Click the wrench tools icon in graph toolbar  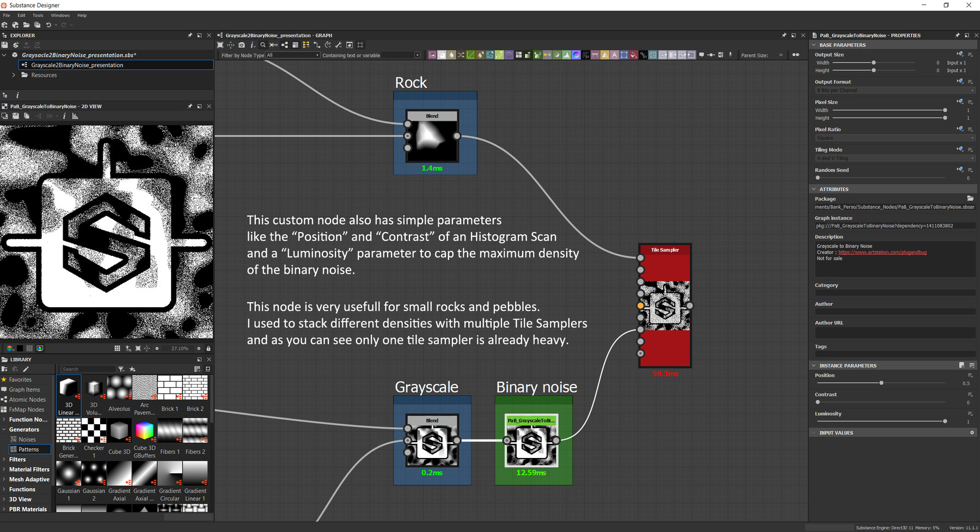point(339,45)
